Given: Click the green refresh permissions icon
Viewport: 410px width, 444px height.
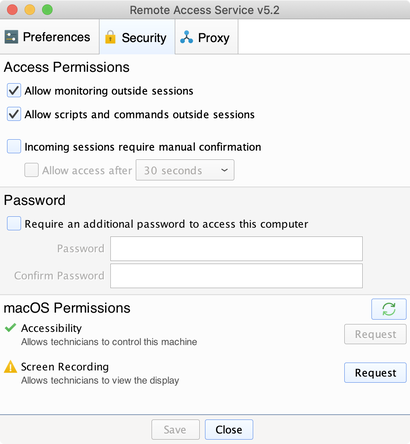Looking at the screenshot, I should click(x=389, y=309).
